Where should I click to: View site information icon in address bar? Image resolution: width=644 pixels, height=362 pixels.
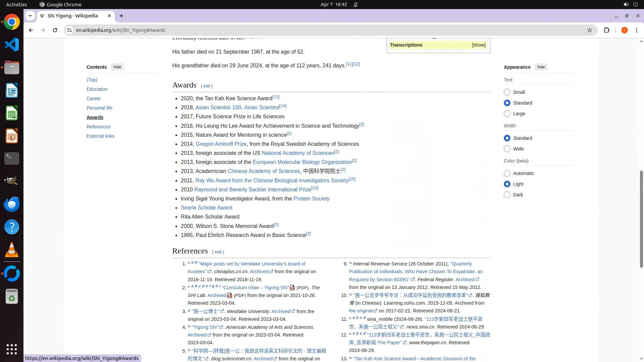[69, 30]
